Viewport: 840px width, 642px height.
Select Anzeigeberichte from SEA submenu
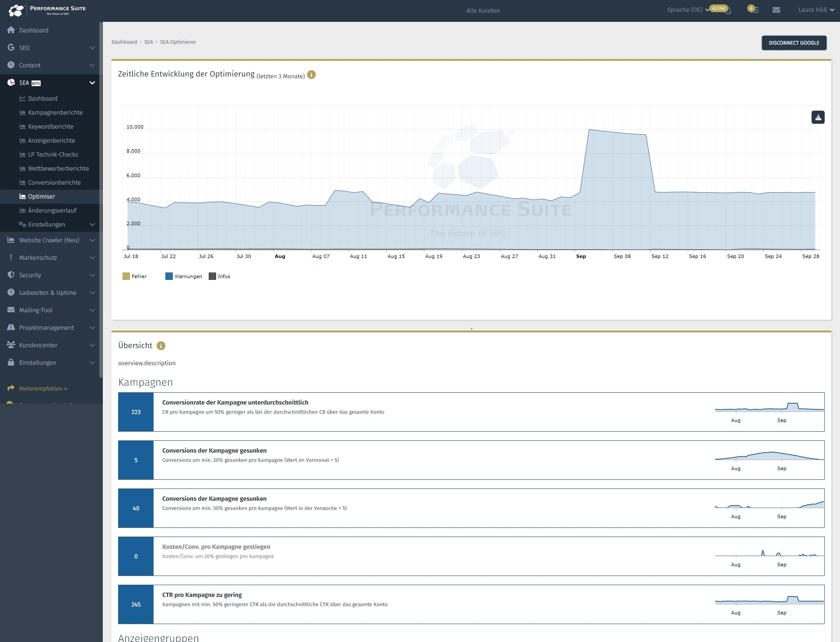pos(51,140)
